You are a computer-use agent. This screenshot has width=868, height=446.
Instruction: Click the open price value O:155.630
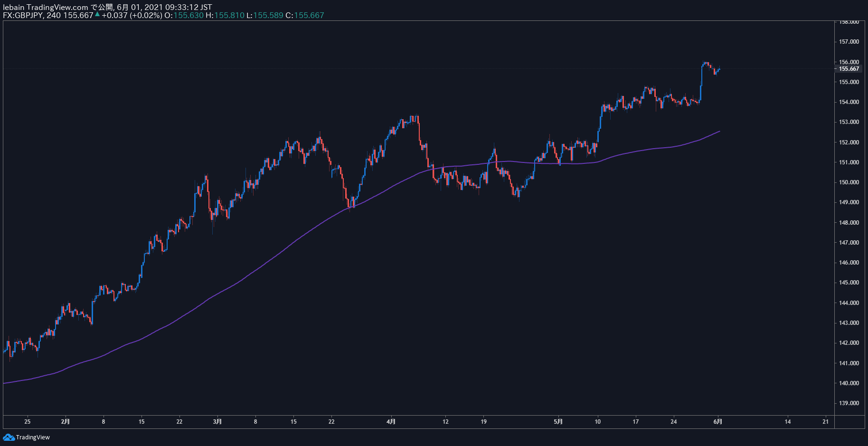[x=184, y=15]
